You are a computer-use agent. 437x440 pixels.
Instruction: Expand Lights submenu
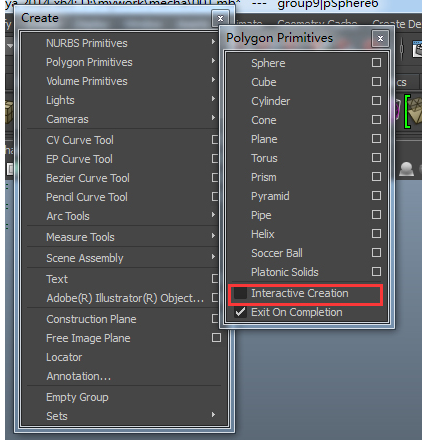pyautogui.click(x=213, y=99)
